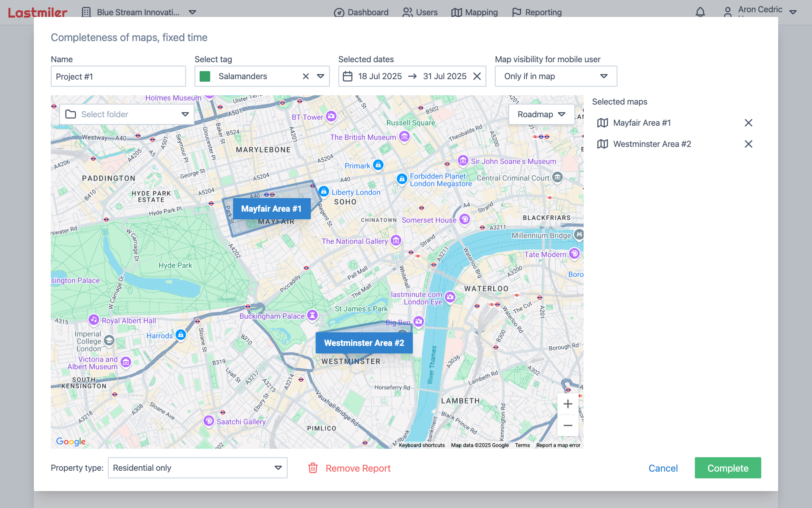Open the Users menu
This screenshot has height=508, width=812.
click(x=420, y=12)
